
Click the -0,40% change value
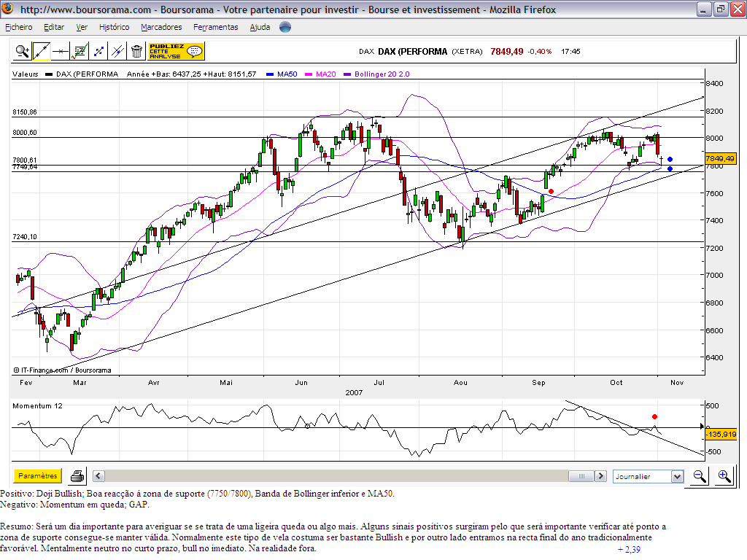point(540,52)
